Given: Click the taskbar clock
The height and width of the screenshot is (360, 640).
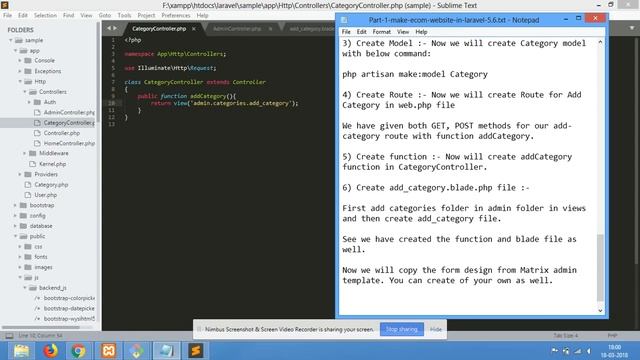Looking at the screenshot, I should click(x=614, y=351).
